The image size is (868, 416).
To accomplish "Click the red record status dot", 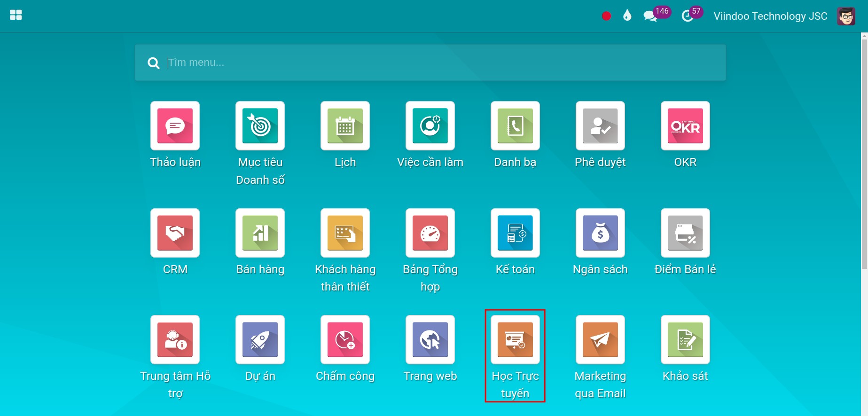I will coord(606,16).
